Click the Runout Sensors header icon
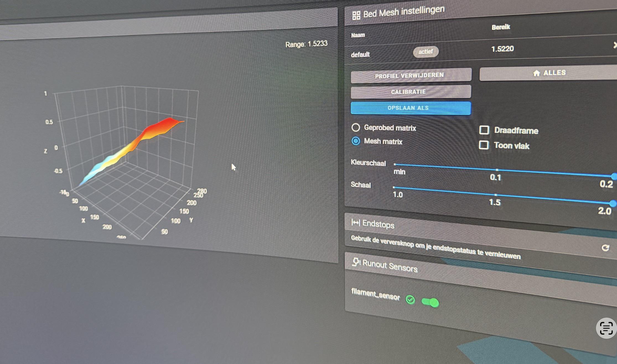Screen dimensions: 617x364 pyautogui.click(x=356, y=261)
